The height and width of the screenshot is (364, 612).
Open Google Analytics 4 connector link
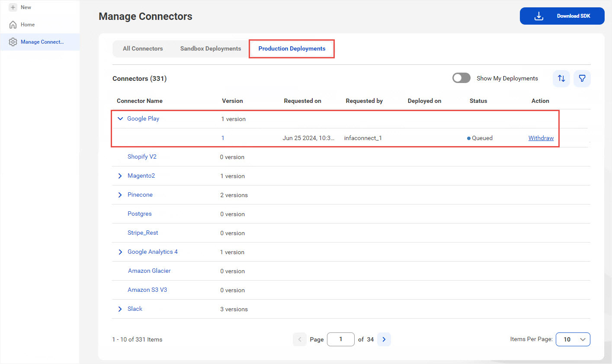point(153,252)
